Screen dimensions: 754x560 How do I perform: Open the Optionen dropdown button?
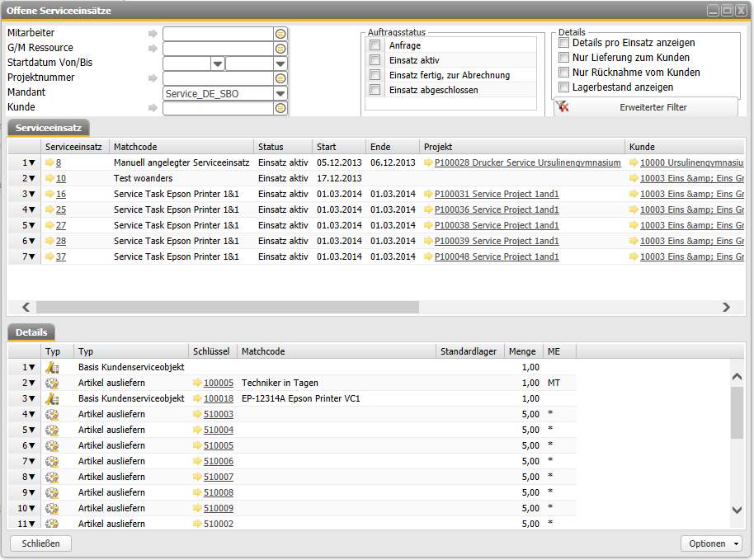pyautogui.click(x=710, y=544)
